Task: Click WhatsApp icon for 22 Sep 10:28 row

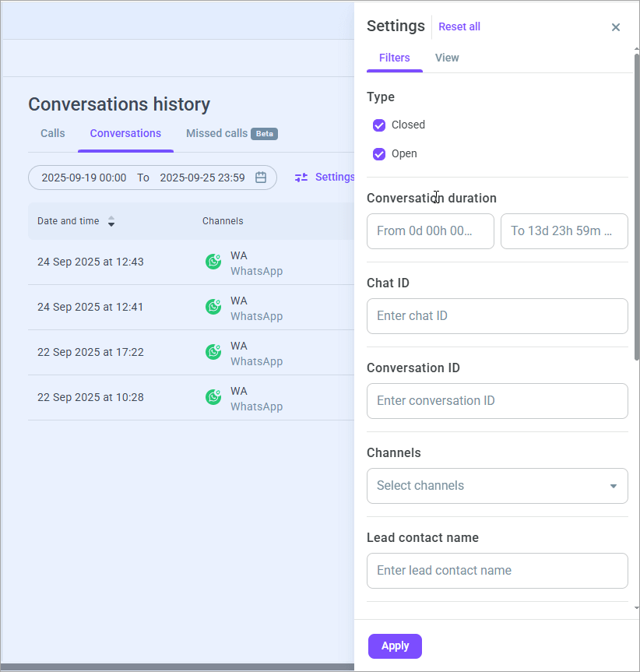Action: click(213, 398)
